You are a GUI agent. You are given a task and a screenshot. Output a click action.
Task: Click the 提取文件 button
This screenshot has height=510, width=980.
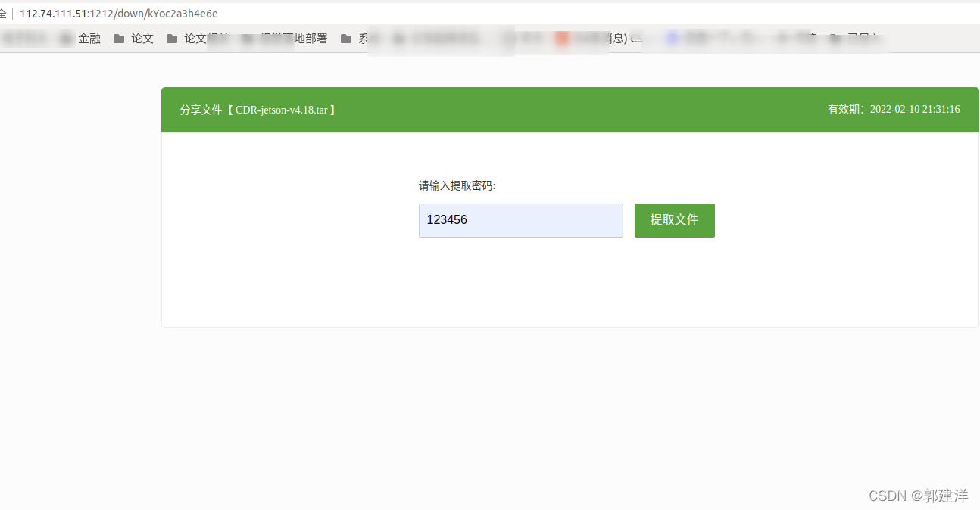pyautogui.click(x=674, y=220)
